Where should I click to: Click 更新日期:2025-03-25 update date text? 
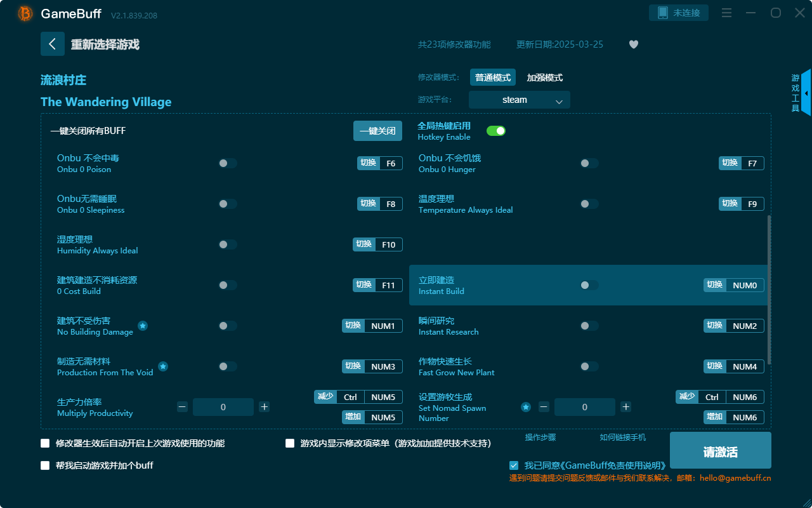click(x=560, y=44)
